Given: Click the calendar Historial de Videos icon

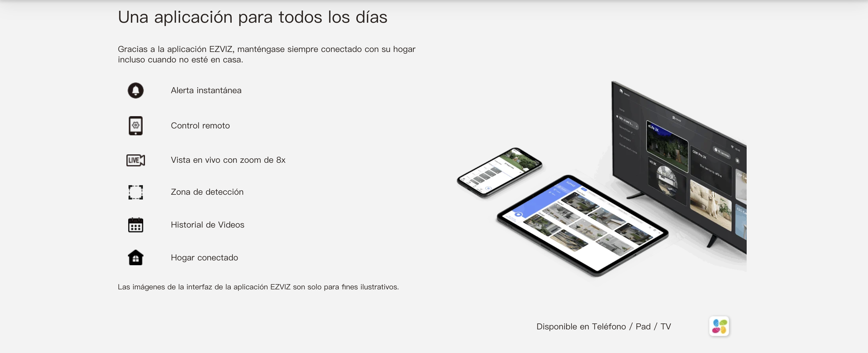Looking at the screenshot, I should pos(135,225).
